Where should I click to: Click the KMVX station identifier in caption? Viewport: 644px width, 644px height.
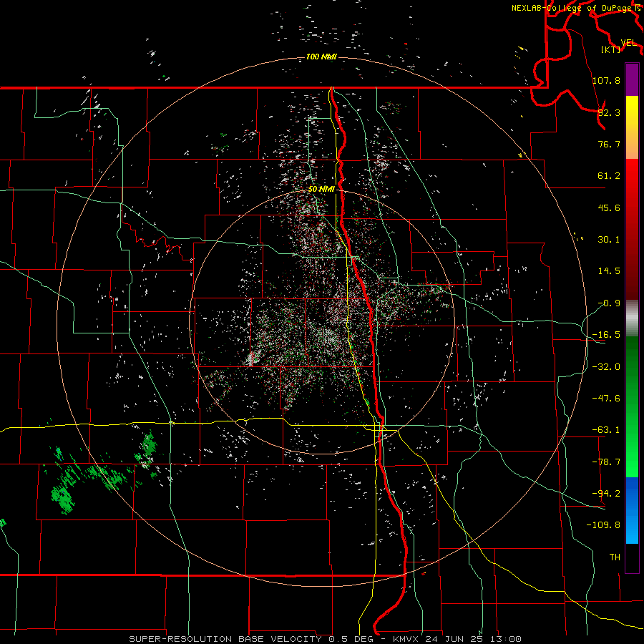407,639
